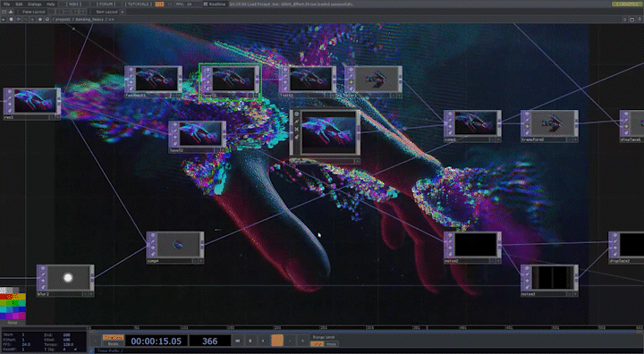Enable the Once range limit option
This screenshot has height=354, width=644.
point(331,344)
